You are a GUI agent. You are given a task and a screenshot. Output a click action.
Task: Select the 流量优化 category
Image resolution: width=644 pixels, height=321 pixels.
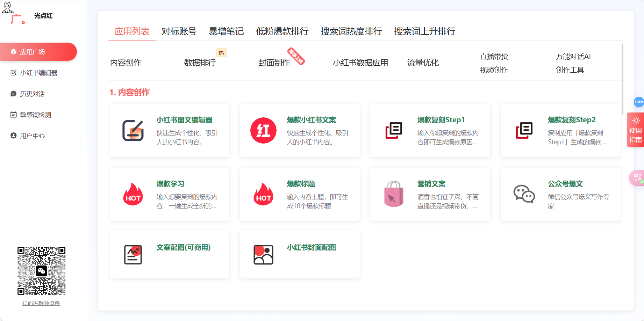tap(422, 63)
